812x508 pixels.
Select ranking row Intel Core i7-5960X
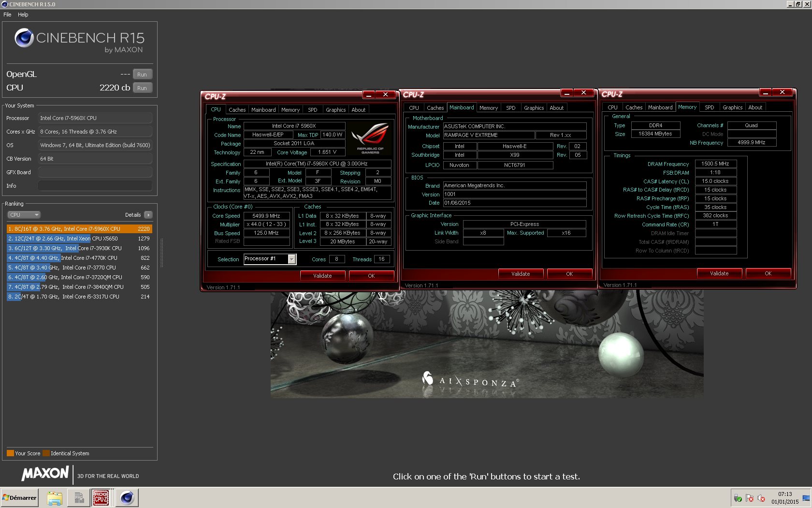coord(79,229)
